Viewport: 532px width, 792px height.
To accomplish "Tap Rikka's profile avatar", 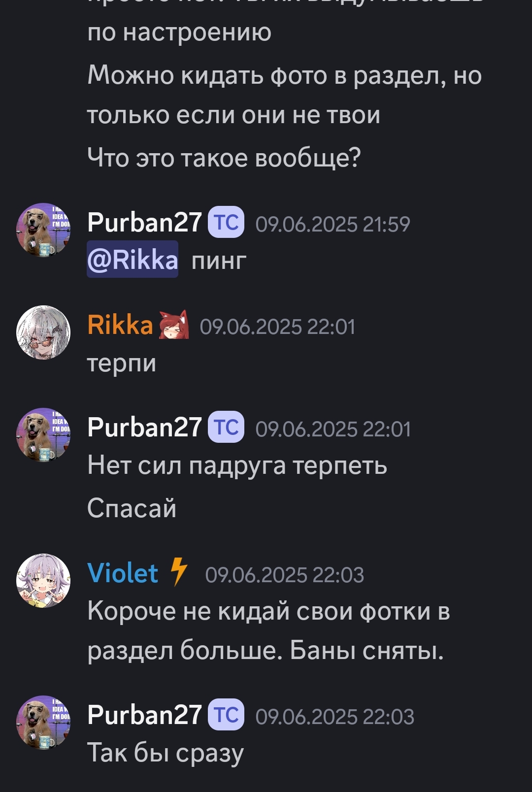I will click(x=43, y=332).
